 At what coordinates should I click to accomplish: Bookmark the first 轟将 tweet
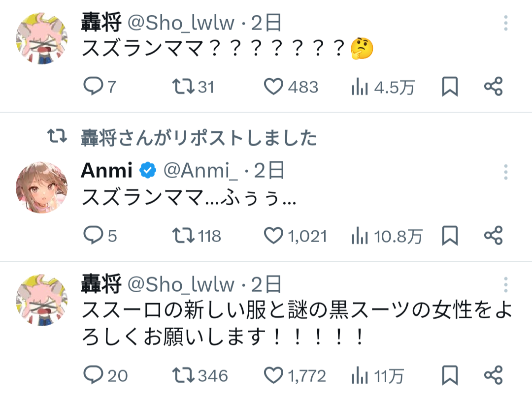click(449, 87)
